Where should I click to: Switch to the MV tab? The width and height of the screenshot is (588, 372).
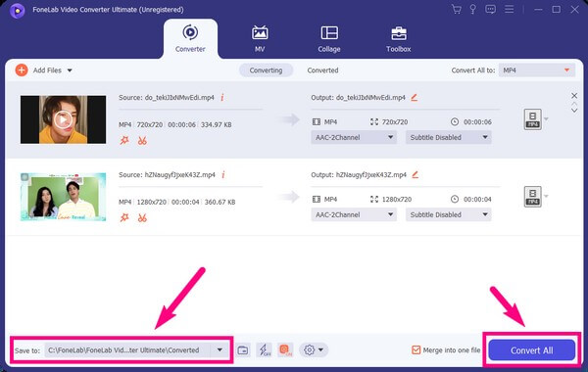[260, 39]
